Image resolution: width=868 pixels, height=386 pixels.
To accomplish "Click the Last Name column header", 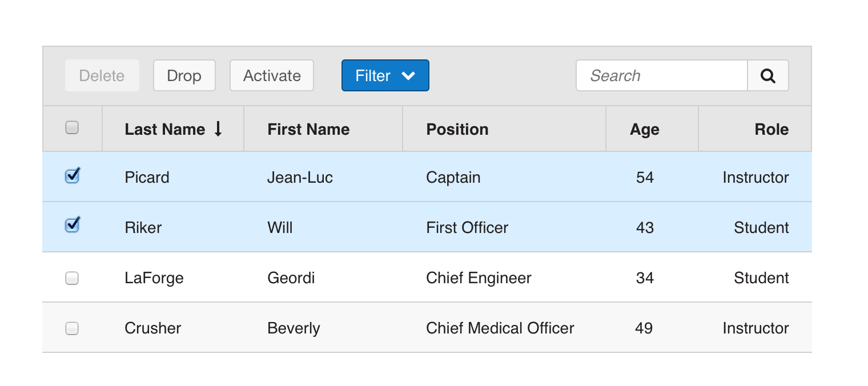I will coord(164,130).
